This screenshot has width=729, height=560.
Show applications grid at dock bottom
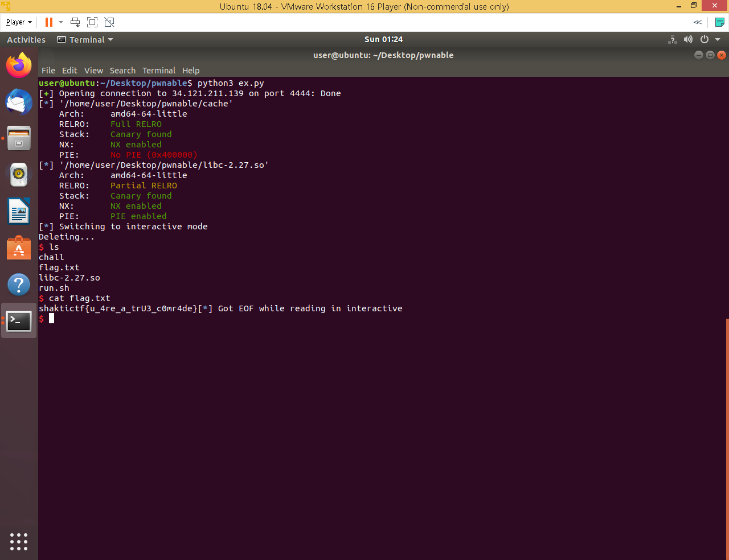19,541
